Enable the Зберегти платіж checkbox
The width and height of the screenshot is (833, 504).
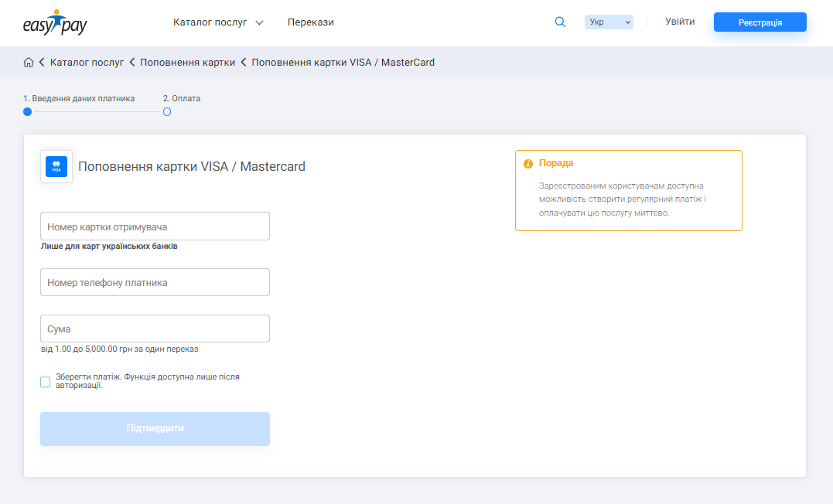click(x=46, y=382)
